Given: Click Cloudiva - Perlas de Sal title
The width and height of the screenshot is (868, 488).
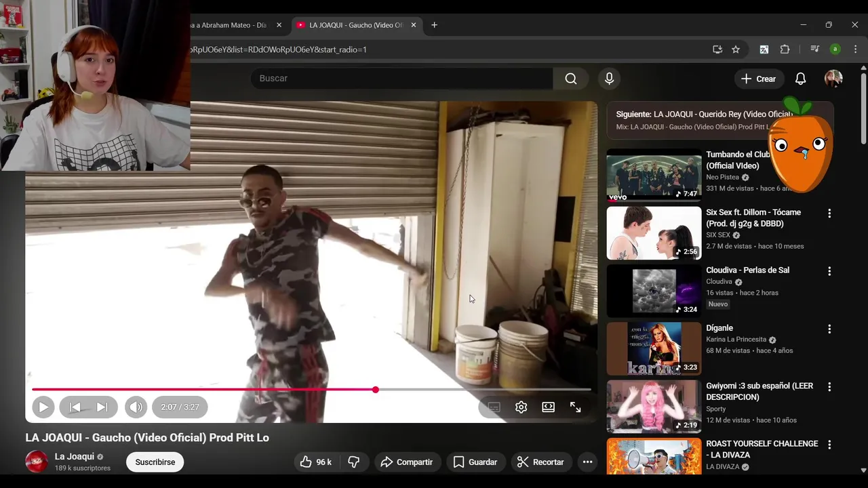Looking at the screenshot, I should point(747,270).
